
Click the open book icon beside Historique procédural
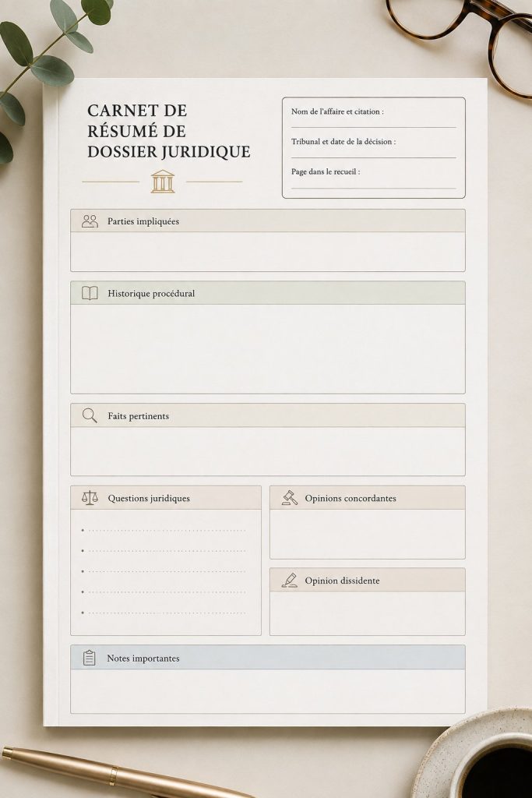point(90,293)
